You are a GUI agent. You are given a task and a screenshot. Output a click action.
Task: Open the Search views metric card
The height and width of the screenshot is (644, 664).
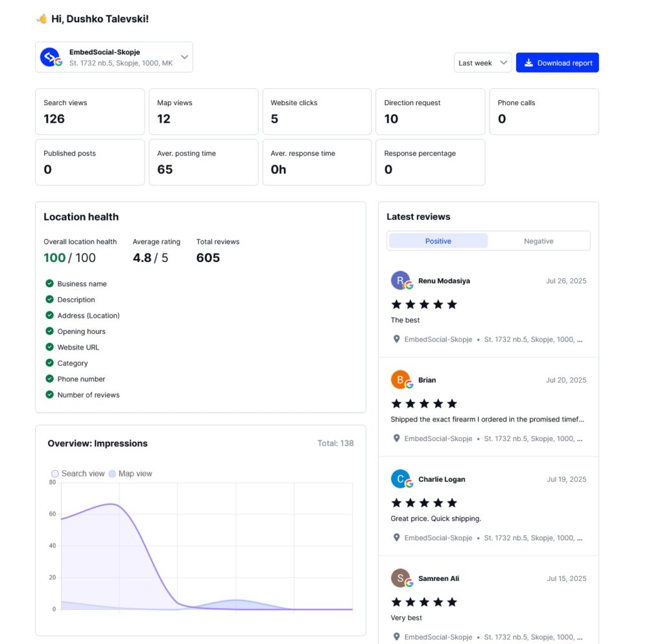pyautogui.click(x=89, y=112)
